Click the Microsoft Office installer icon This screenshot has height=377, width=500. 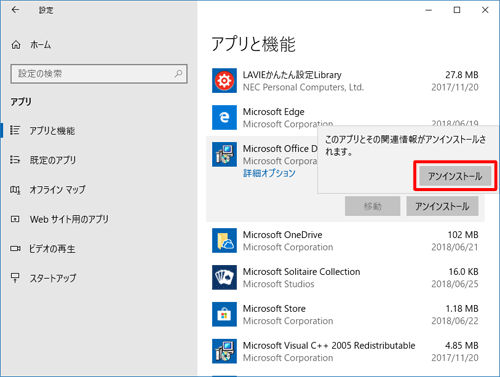point(224,154)
